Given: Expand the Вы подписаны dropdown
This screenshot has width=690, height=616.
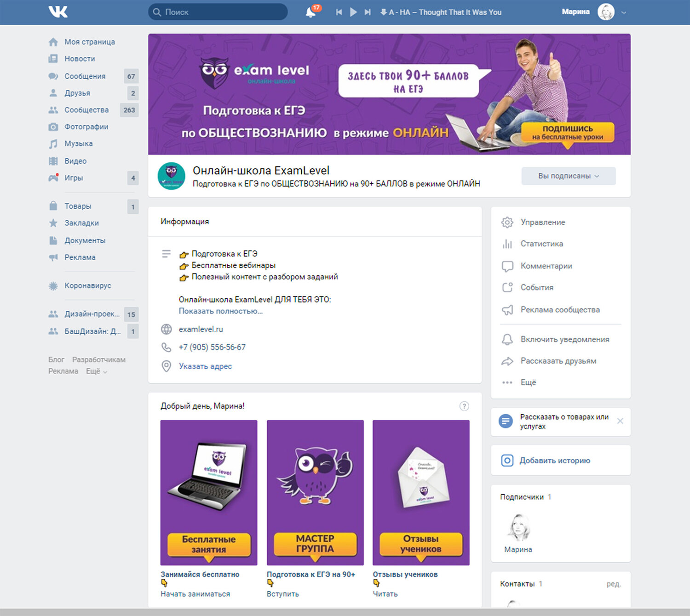Looking at the screenshot, I should (x=569, y=176).
